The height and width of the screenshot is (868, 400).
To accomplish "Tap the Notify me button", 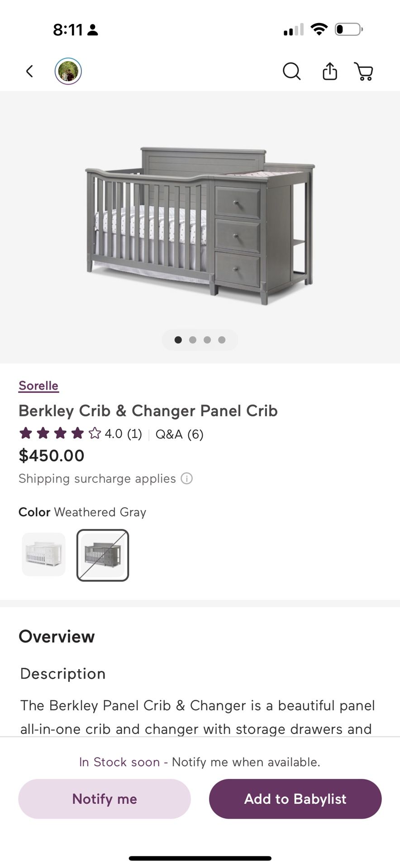I will click(x=105, y=799).
